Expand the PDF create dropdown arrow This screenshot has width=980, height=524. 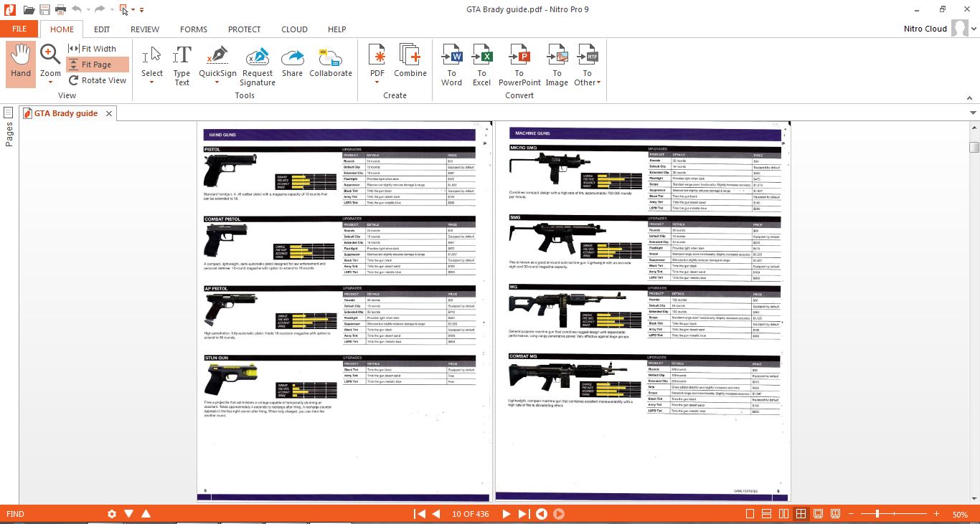click(377, 82)
